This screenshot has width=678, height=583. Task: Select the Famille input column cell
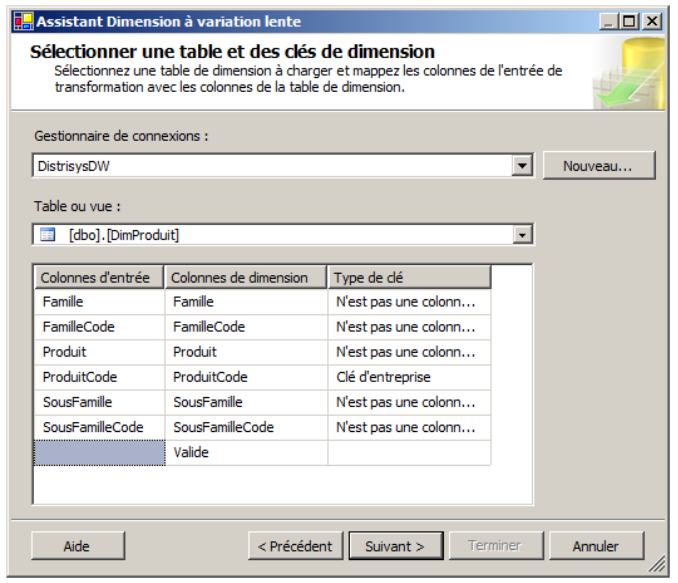tap(99, 301)
